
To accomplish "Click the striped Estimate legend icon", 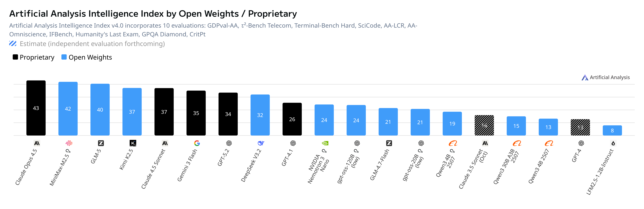I will tap(13, 44).
